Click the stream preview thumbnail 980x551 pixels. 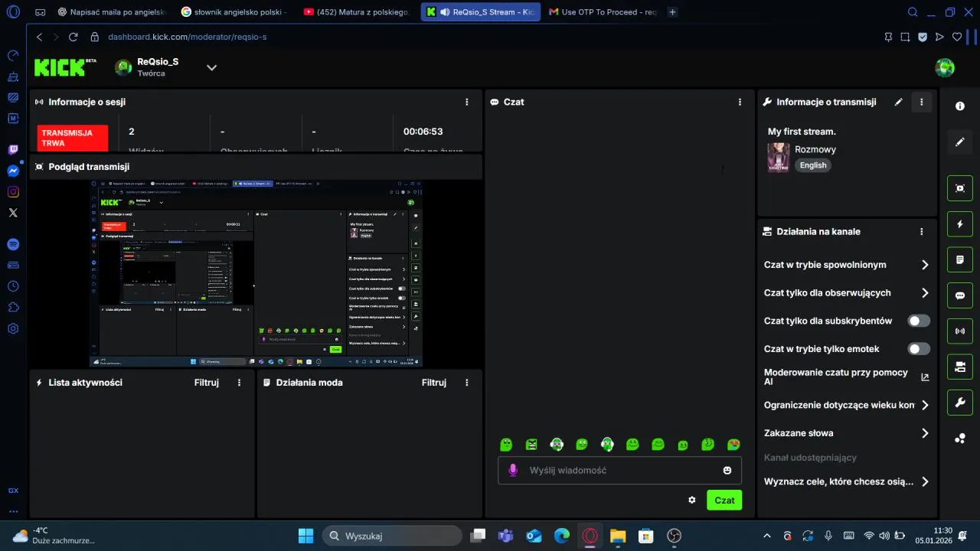(256, 274)
